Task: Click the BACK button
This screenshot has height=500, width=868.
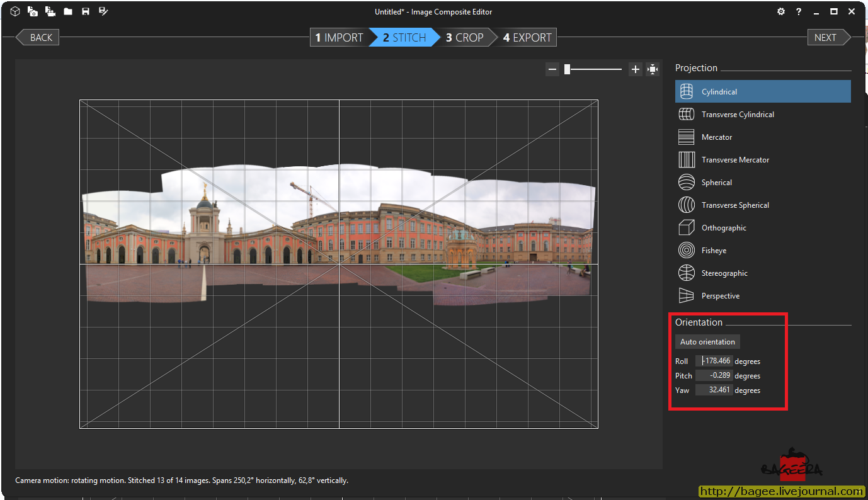Action: pyautogui.click(x=38, y=38)
